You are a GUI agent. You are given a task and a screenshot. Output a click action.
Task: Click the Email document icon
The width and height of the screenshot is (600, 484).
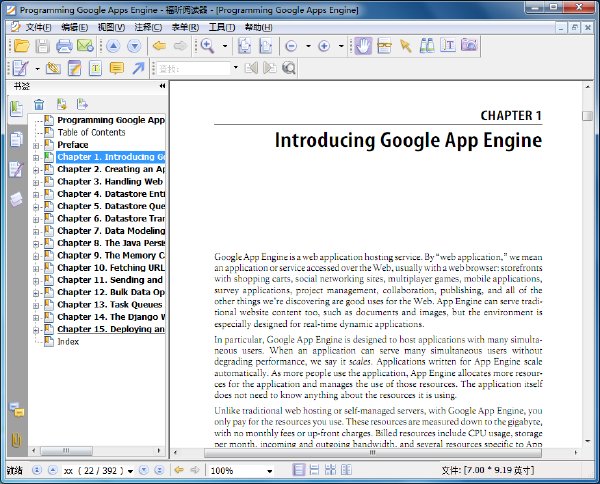(85, 46)
